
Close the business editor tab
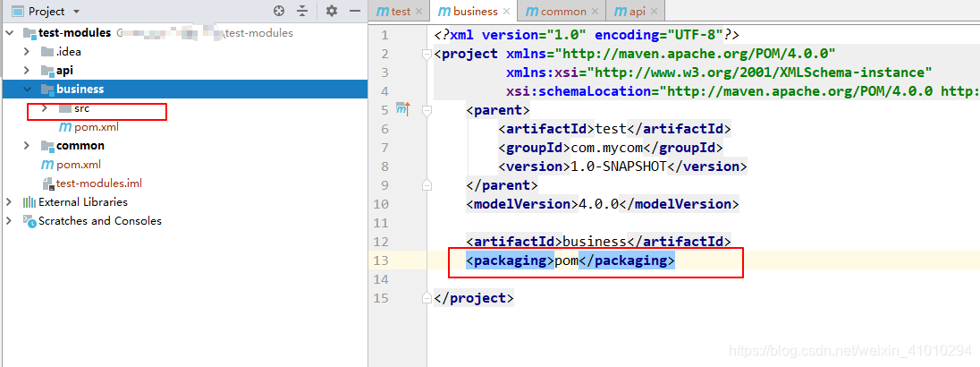[x=506, y=12]
